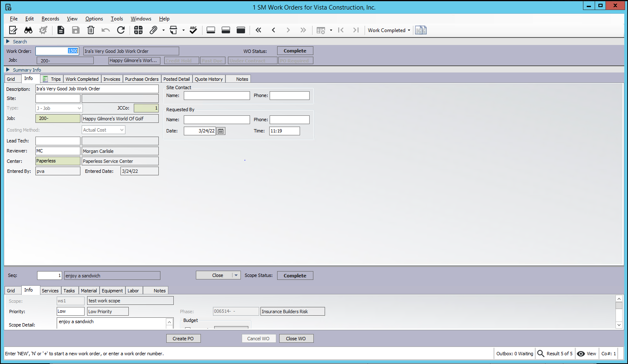Click the undo arrow icon
The image size is (628, 364).
coord(106,30)
